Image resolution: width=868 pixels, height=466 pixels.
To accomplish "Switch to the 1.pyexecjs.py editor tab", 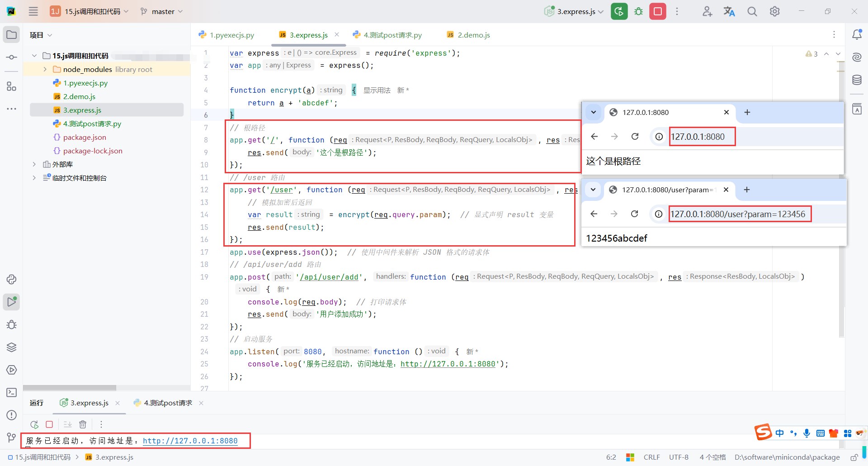I will 226,35.
